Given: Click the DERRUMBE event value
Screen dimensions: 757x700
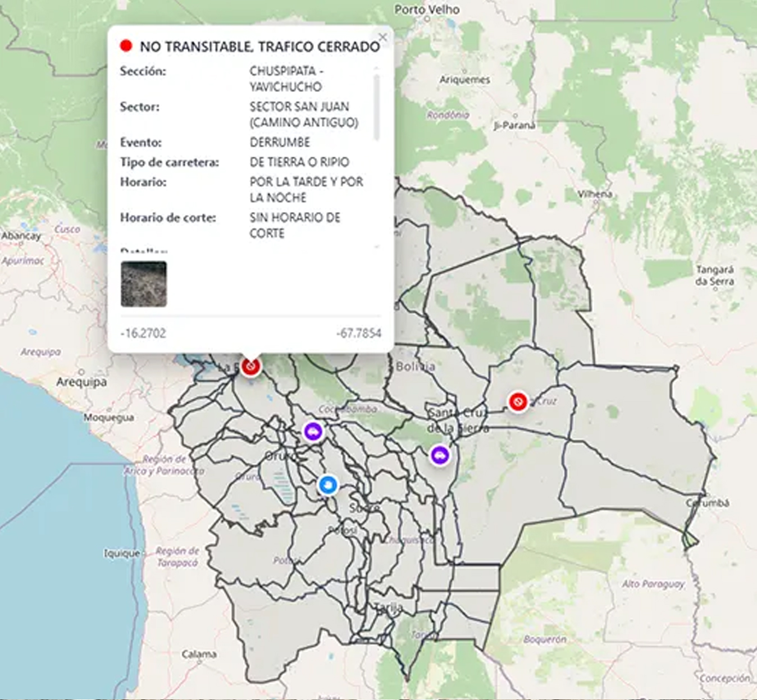Looking at the screenshot, I should 280,143.
